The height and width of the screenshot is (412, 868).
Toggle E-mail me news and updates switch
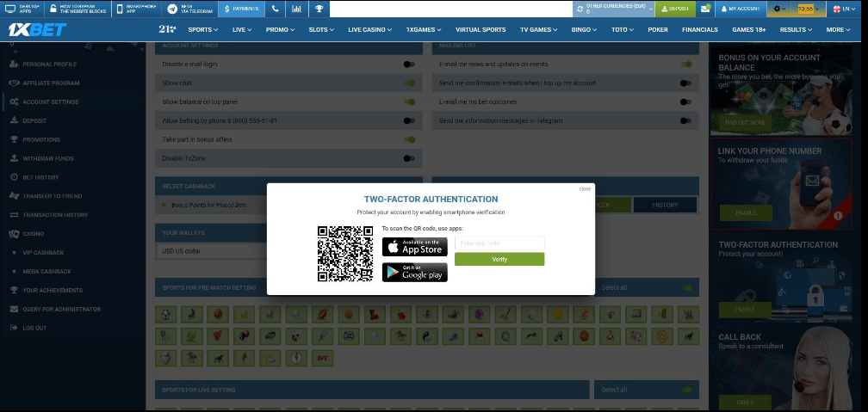click(x=686, y=65)
